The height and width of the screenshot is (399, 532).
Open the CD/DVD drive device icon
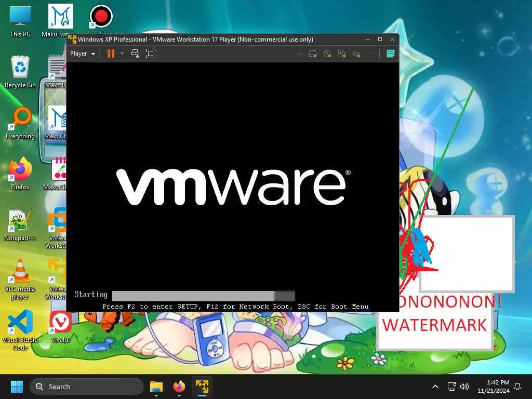click(x=327, y=54)
